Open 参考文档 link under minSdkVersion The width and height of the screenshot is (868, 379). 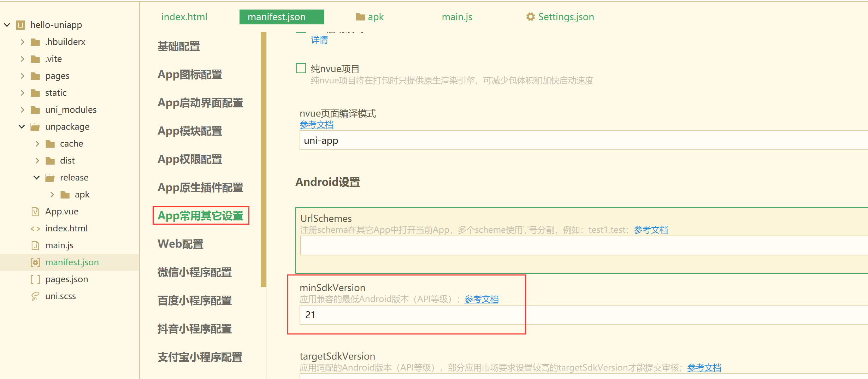click(x=481, y=298)
